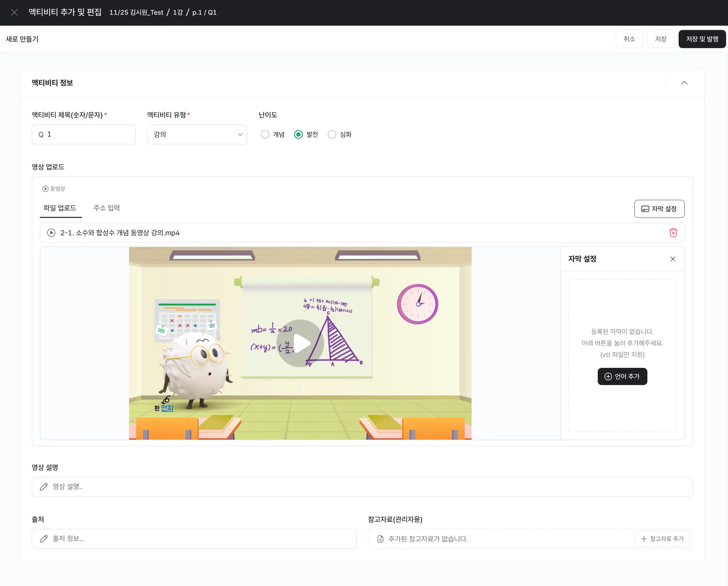728x586 pixels.
Task: Click the 저장 및 발행 button
Action: tap(702, 39)
